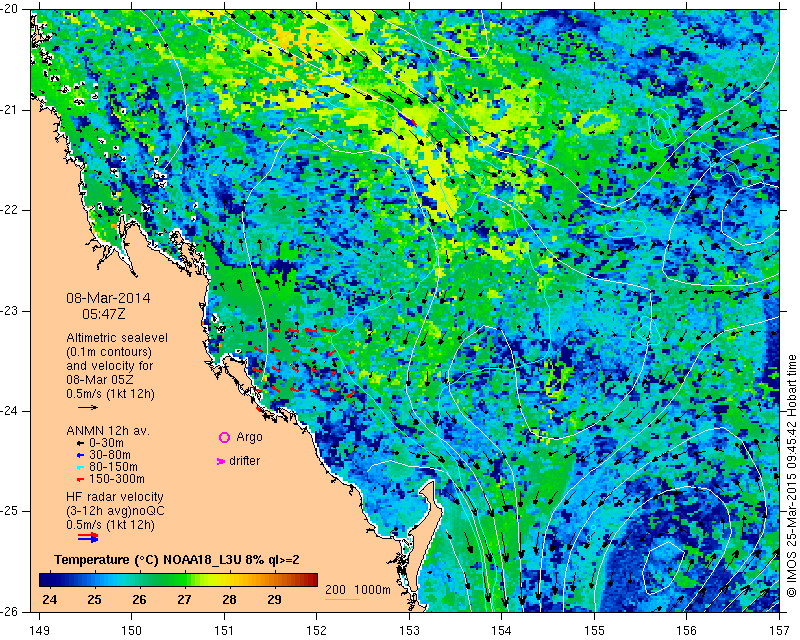
Task: Click the longitude axis label '153'
Action: pyautogui.click(x=409, y=631)
